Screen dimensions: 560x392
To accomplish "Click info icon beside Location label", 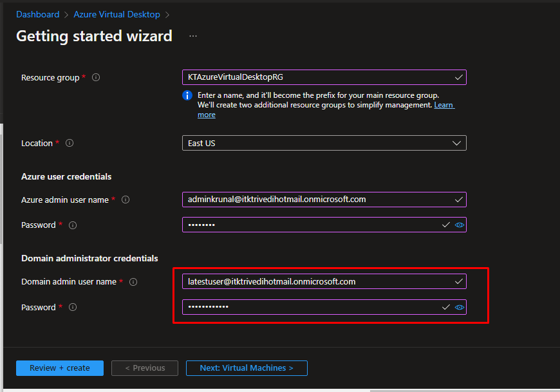I will click(70, 143).
